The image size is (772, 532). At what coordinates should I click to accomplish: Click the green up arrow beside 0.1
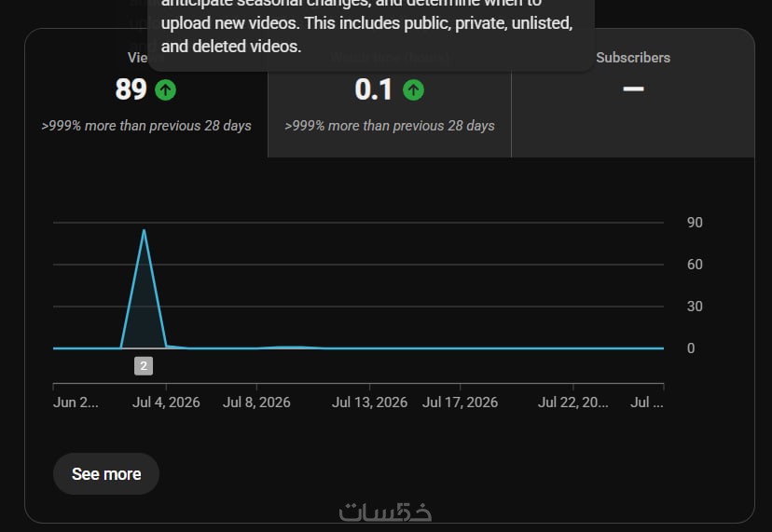(x=414, y=90)
